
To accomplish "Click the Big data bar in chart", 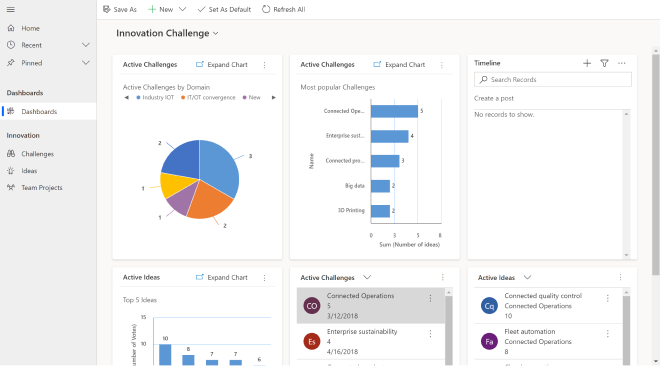I will point(381,186).
